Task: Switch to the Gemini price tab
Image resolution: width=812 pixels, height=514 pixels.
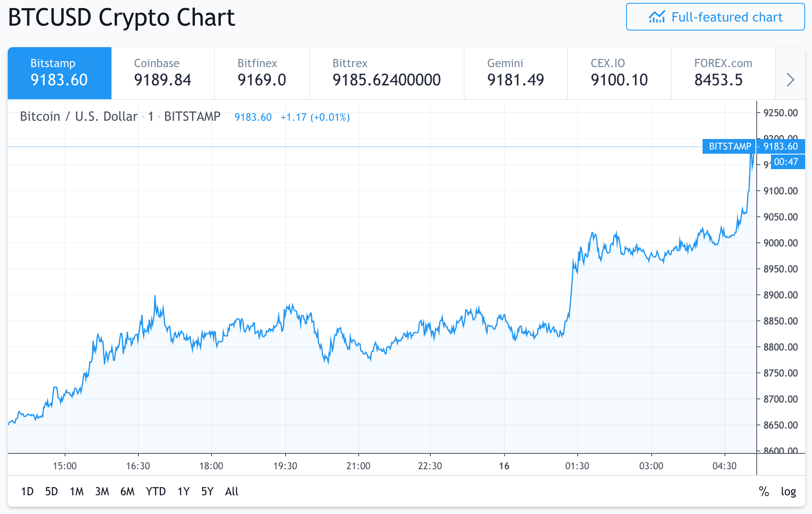Action: pyautogui.click(x=515, y=73)
